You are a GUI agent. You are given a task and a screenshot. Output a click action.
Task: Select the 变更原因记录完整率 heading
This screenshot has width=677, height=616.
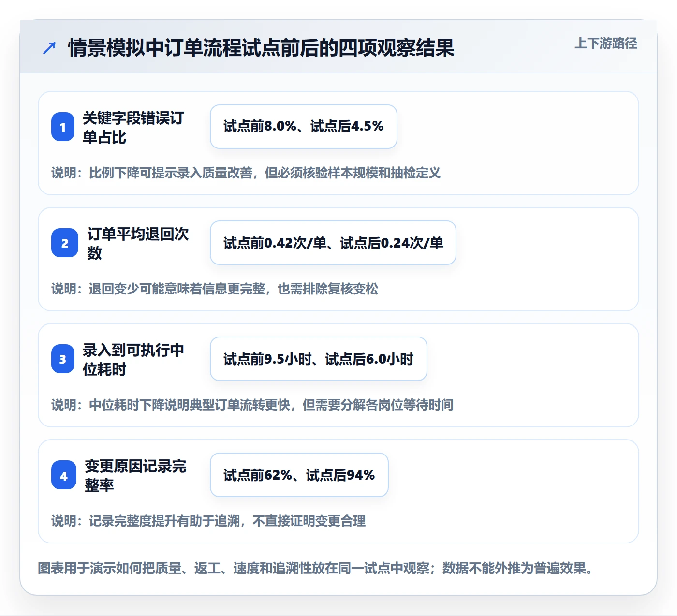point(135,475)
